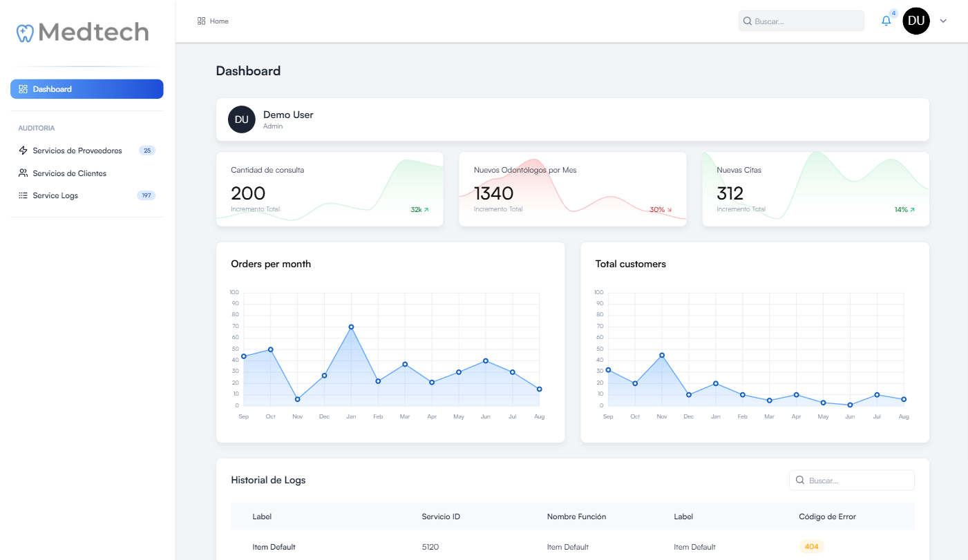Click the Servicio ID column header
Screen dimensions: 968x560
[x=441, y=516]
